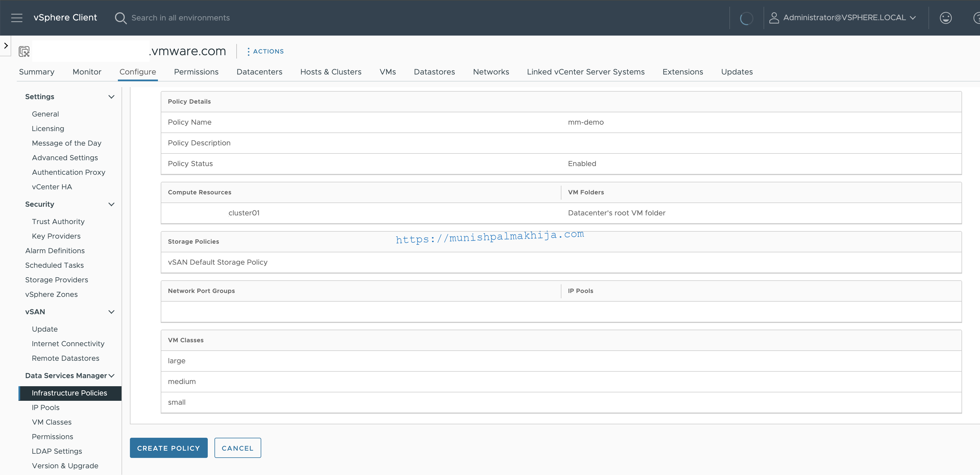Click the CANCEL button
The image size is (980, 475).
pyautogui.click(x=237, y=448)
